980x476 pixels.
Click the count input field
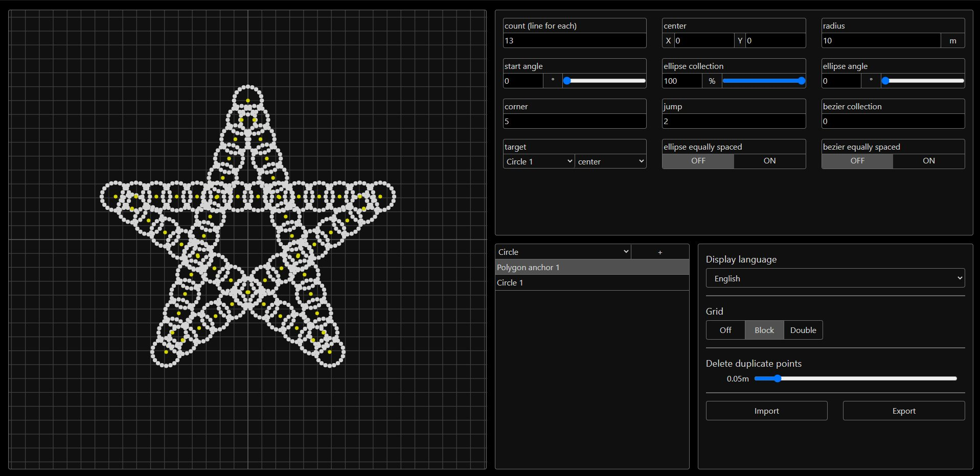[x=575, y=40]
